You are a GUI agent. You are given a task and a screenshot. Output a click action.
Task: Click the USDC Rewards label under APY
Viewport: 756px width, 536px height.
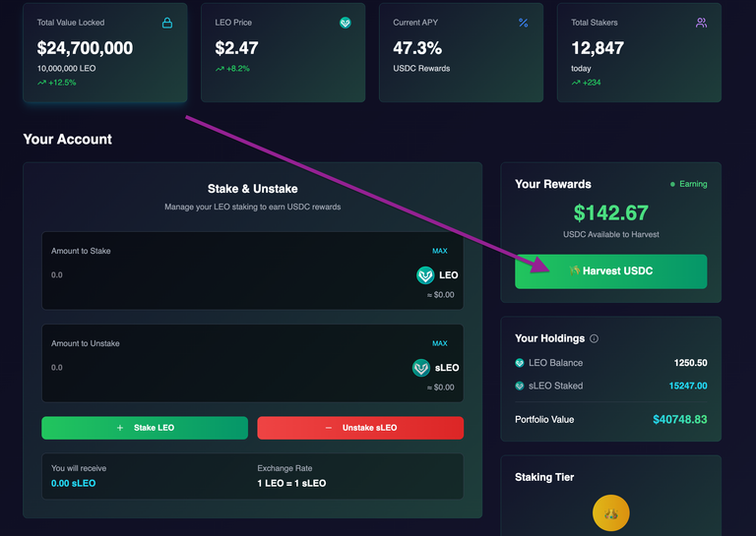[x=421, y=69]
